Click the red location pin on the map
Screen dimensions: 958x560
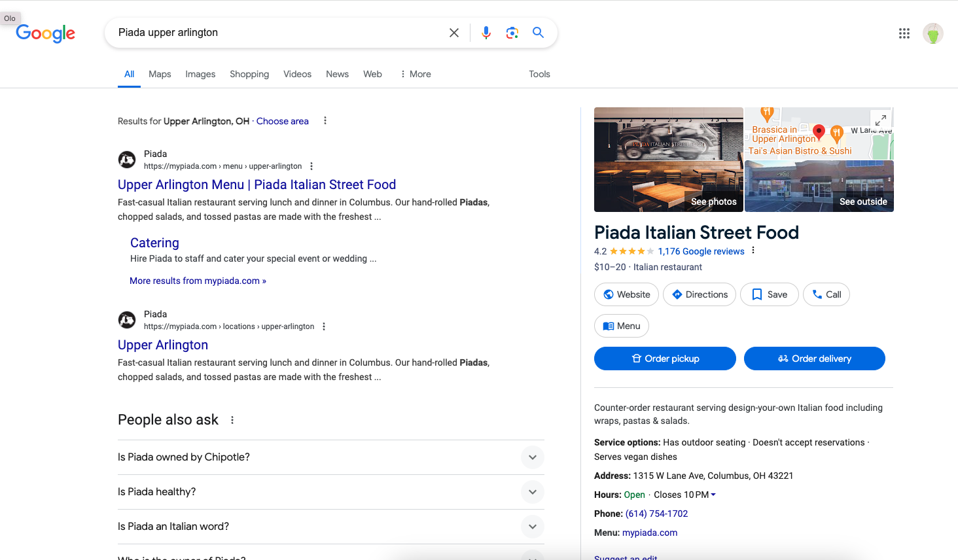tap(819, 131)
